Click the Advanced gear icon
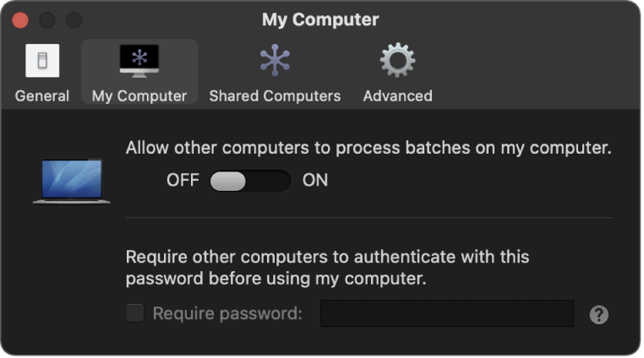Viewport: 644px width, 358px height. tap(397, 61)
